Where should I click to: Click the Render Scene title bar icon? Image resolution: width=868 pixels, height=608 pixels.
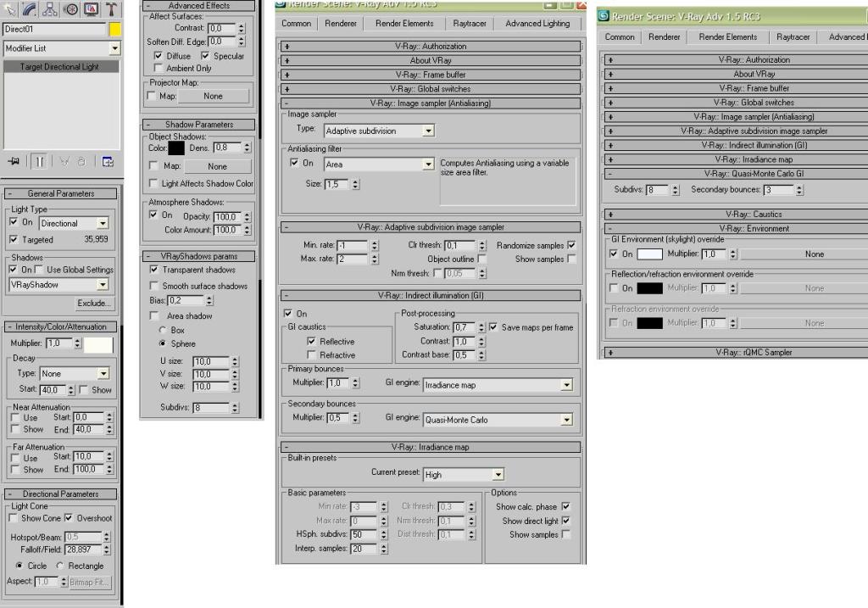pyautogui.click(x=604, y=16)
